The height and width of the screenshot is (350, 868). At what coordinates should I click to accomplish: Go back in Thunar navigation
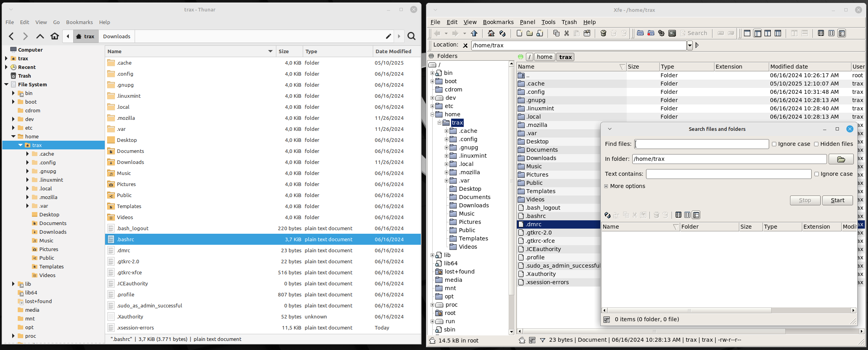11,36
